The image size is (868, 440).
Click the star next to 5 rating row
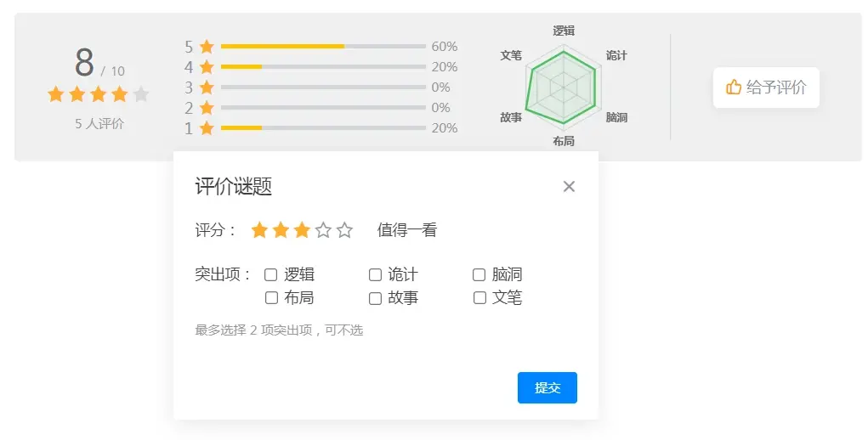coord(207,47)
